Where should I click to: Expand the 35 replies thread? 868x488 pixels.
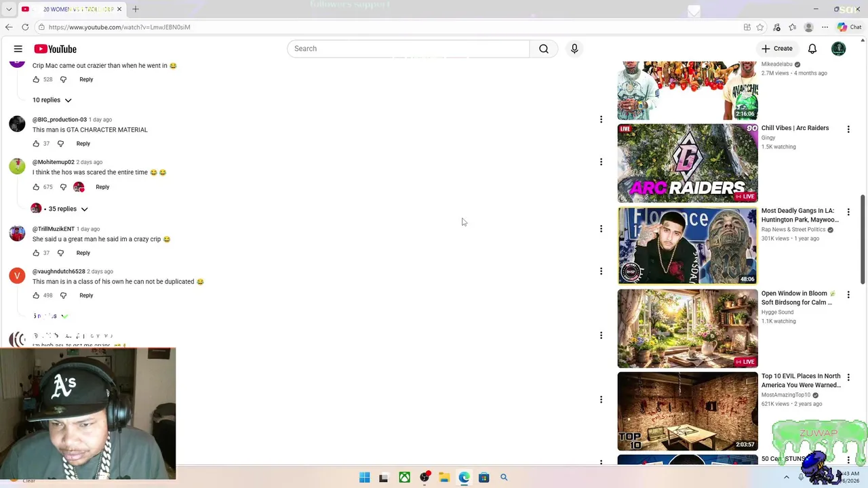[60, 209]
